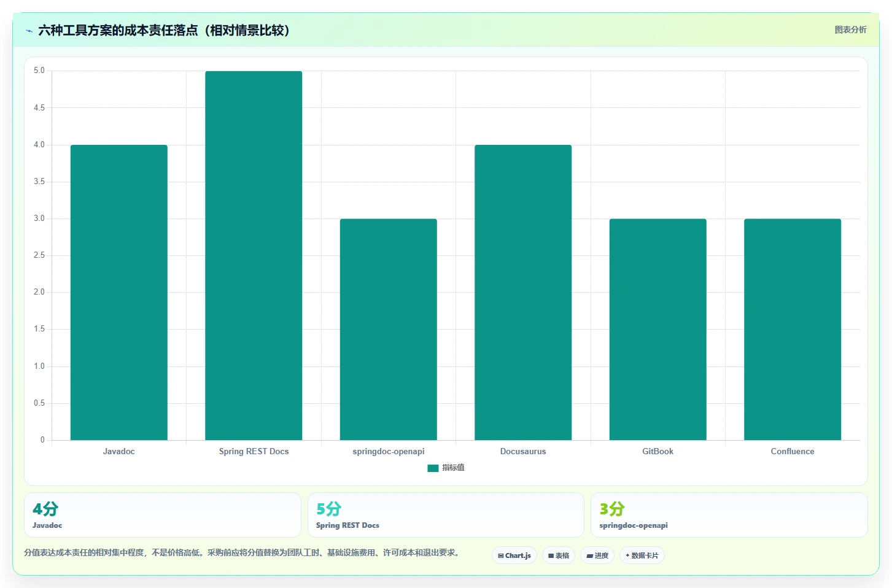Click the 进度 tag
The height and width of the screenshot is (588, 892).
coord(597,555)
